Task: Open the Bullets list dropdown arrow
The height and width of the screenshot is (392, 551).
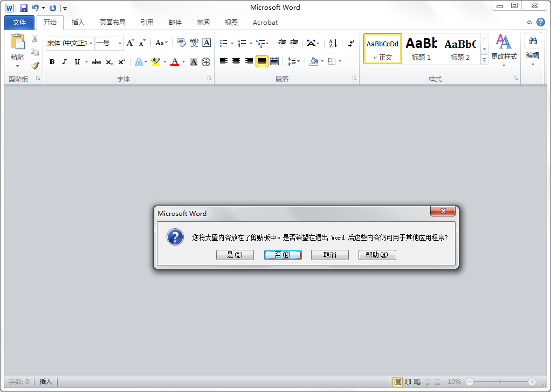Action: pos(232,44)
